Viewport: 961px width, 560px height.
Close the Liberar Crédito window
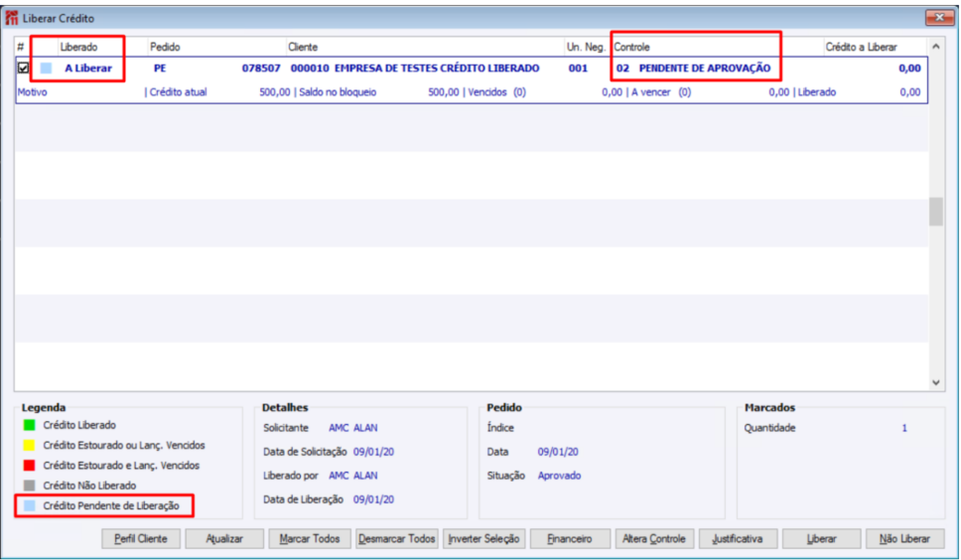pyautogui.click(x=939, y=17)
